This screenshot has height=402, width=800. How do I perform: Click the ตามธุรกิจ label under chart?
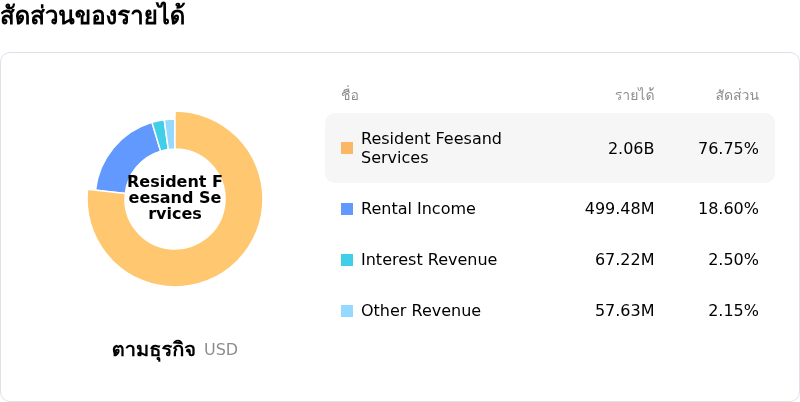(x=155, y=350)
